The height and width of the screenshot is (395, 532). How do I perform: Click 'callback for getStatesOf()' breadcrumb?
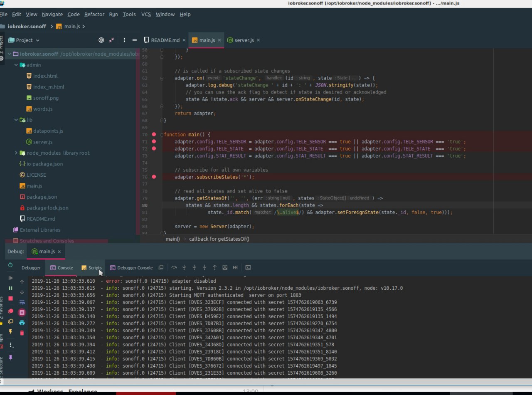pyautogui.click(x=219, y=239)
